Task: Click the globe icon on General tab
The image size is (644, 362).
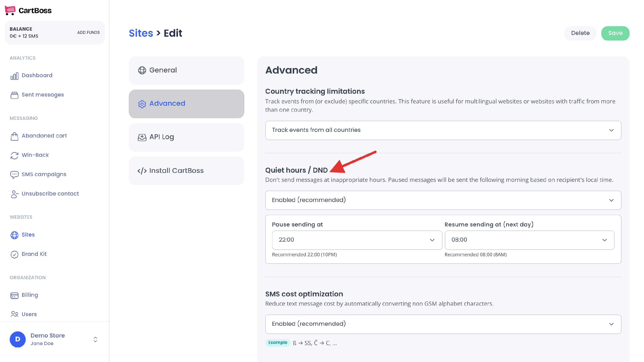Action: coord(142,71)
